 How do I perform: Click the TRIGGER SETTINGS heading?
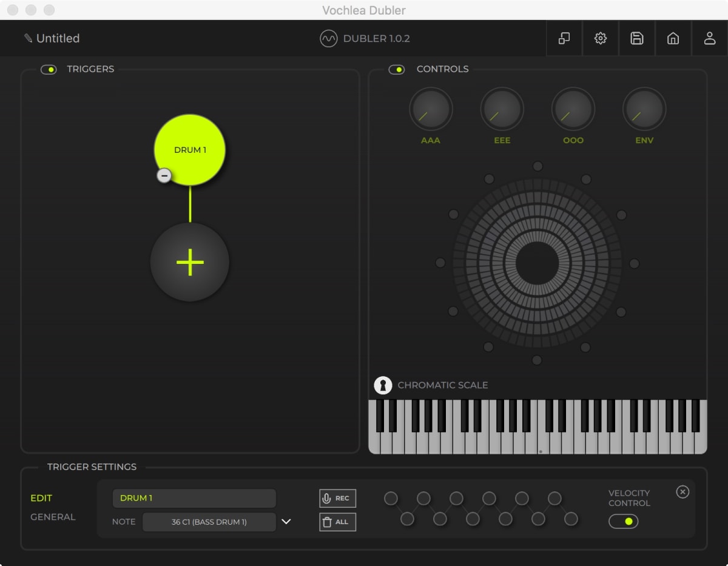tap(92, 467)
